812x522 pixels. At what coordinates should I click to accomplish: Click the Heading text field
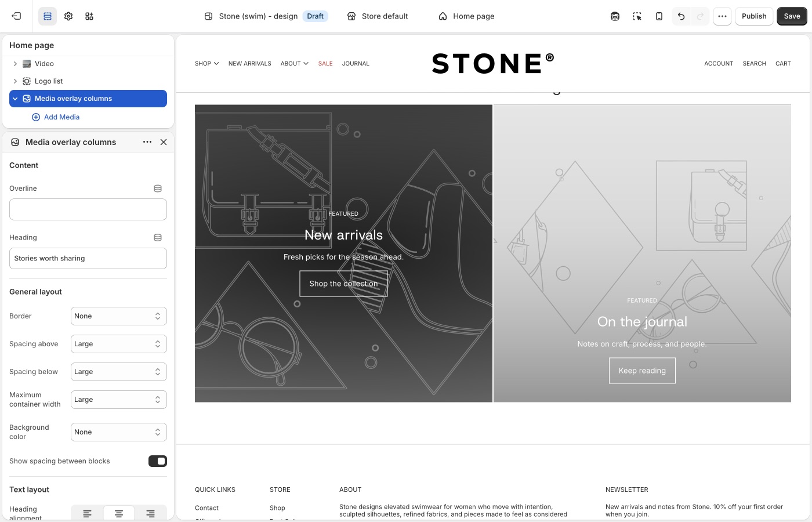click(88, 259)
